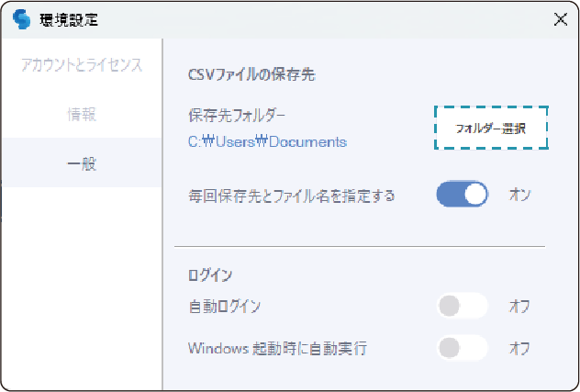Image resolution: width=580 pixels, height=392 pixels.
Task: Click the app logo icon in title bar
Action: pyautogui.click(x=21, y=19)
